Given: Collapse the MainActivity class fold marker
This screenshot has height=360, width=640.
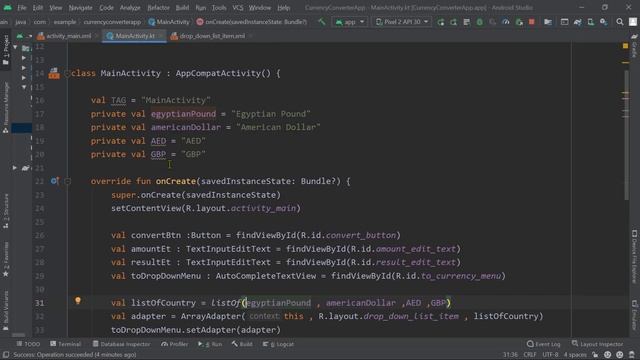Looking at the screenshot, I should pos(68,74).
